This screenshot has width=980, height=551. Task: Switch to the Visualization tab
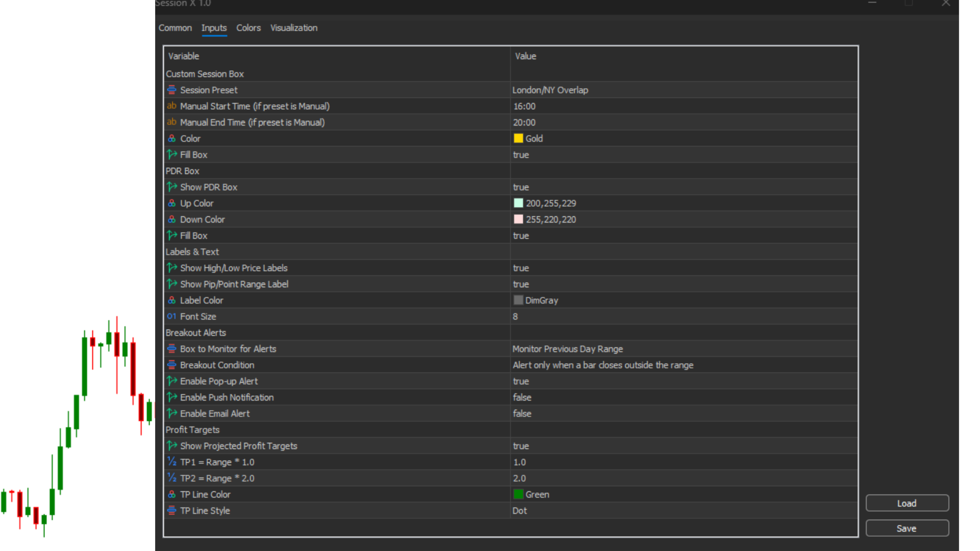click(293, 28)
